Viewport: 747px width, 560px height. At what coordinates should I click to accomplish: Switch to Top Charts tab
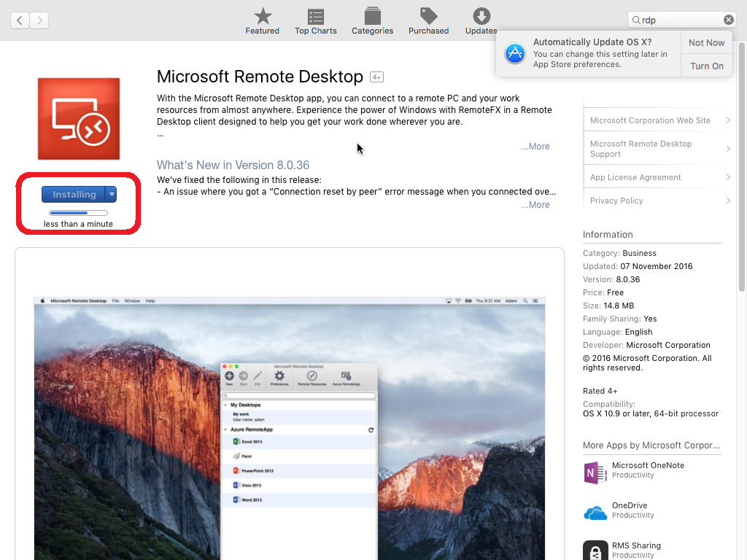(x=315, y=21)
